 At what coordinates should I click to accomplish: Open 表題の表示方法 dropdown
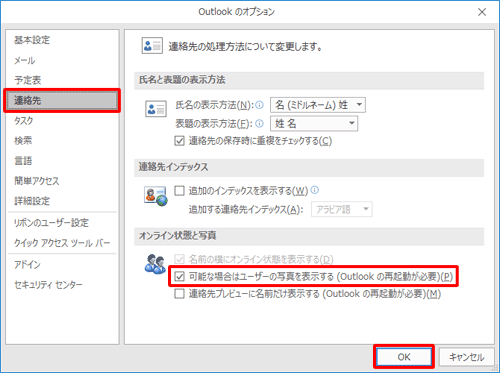[314, 124]
